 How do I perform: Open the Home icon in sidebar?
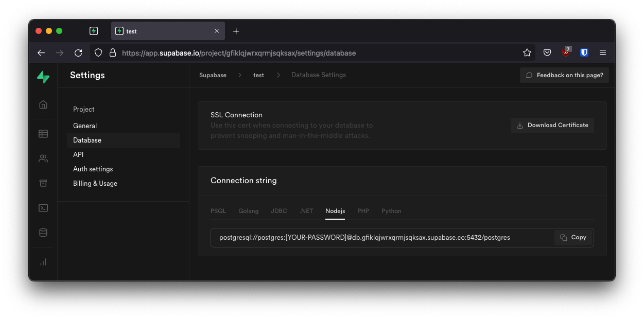(43, 104)
